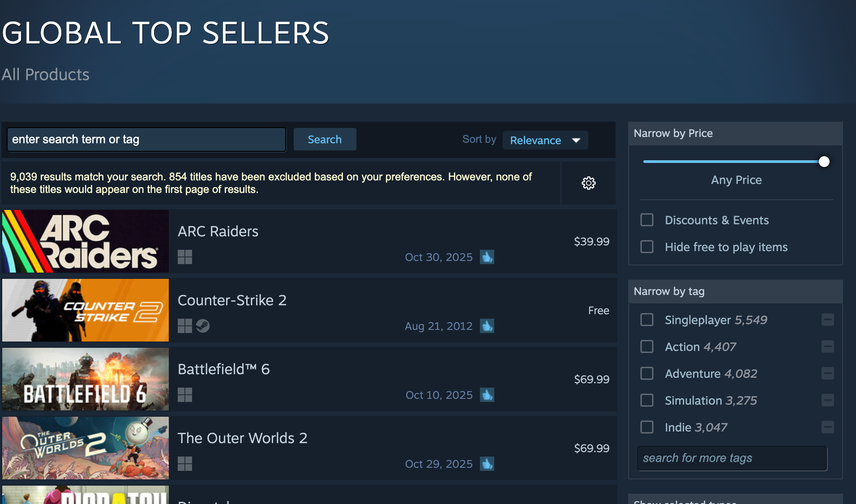
Task: Click the price range slider handle
Action: pos(824,162)
